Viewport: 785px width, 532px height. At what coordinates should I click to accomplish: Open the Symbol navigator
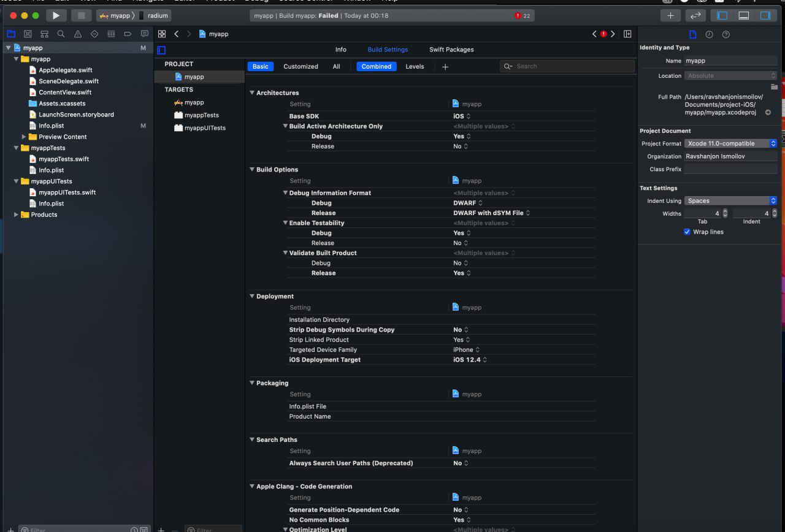tap(44, 34)
